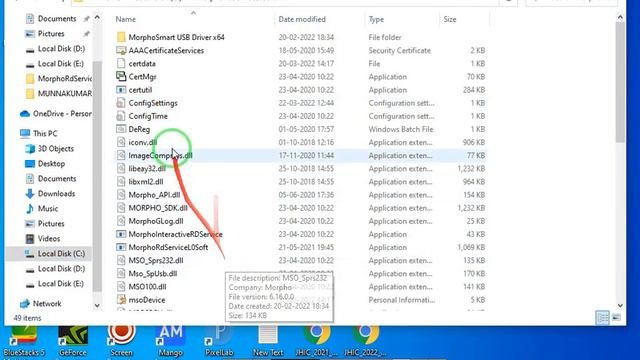This screenshot has height=360, width=640.
Task: Click the Mso_SpUsb.dll file icon
Action: coord(121,273)
